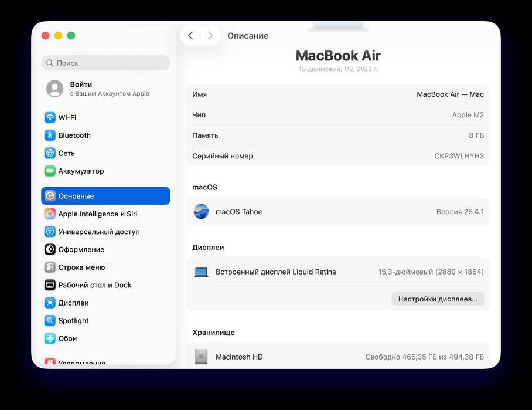The height and width of the screenshot is (410, 532).
Task: Click the macOS Tahoe logo icon
Action: pyautogui.click(x=201, y=212)
